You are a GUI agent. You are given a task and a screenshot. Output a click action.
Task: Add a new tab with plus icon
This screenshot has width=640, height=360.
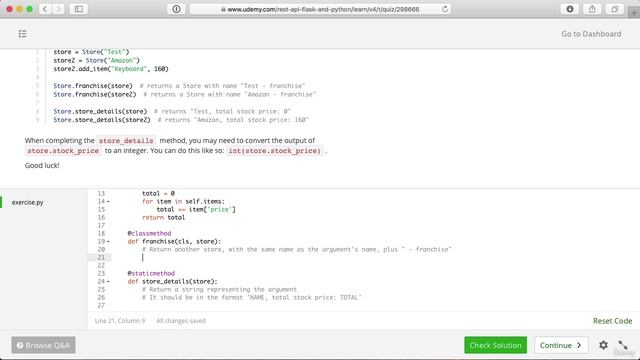[x=634, y=13]
